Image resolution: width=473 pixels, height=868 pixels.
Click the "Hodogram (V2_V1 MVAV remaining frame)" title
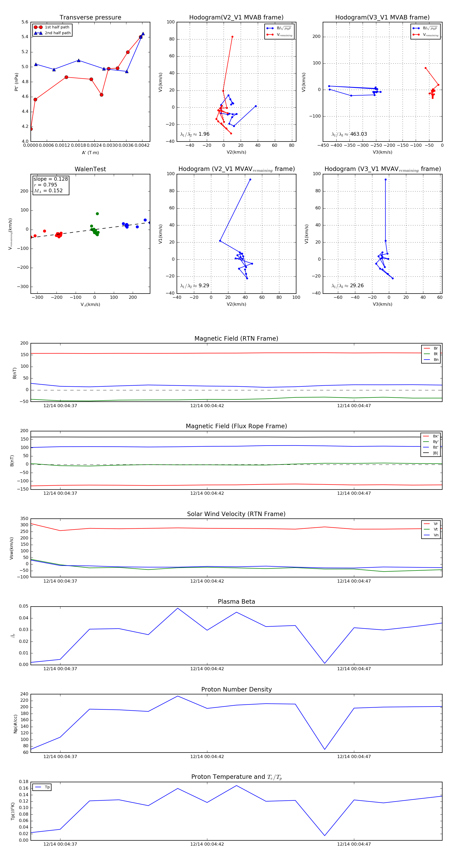pyautogui.click(x=236, y=169)
